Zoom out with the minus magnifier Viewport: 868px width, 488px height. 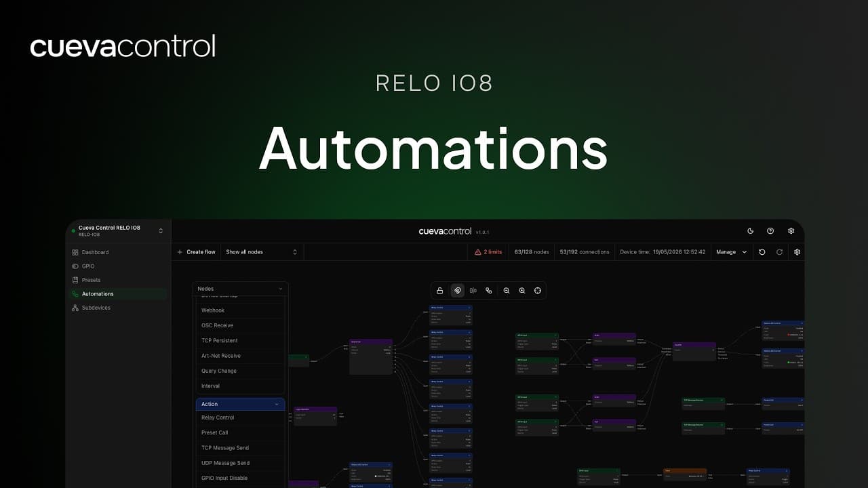(x=507, y=291)
